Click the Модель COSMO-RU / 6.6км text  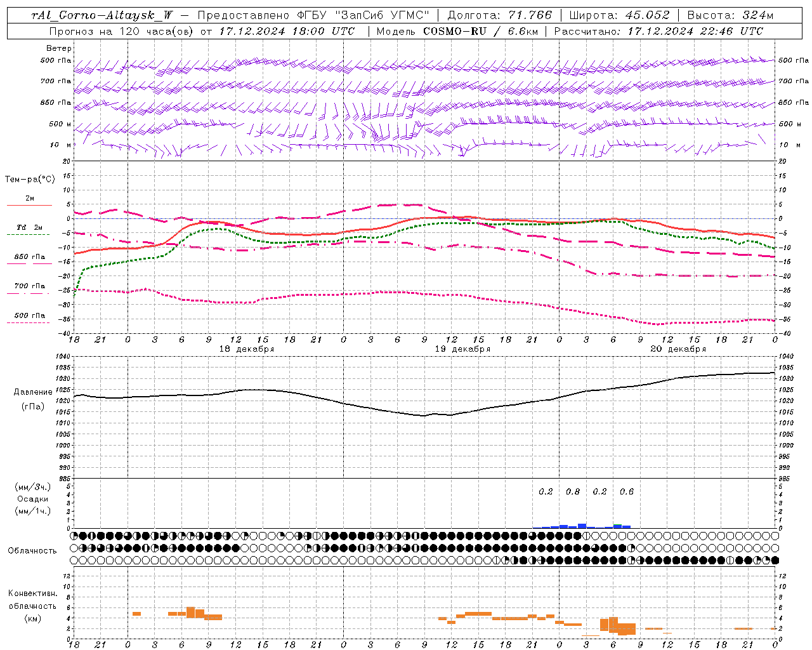point(457,31)
